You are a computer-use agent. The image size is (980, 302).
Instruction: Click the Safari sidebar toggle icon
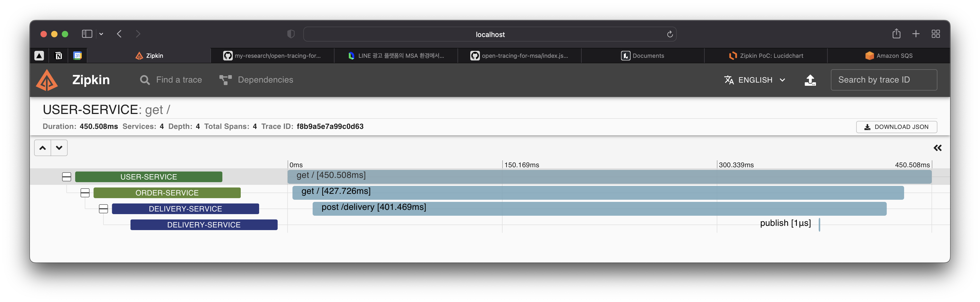pyautogui.click(x=87, y=34)
